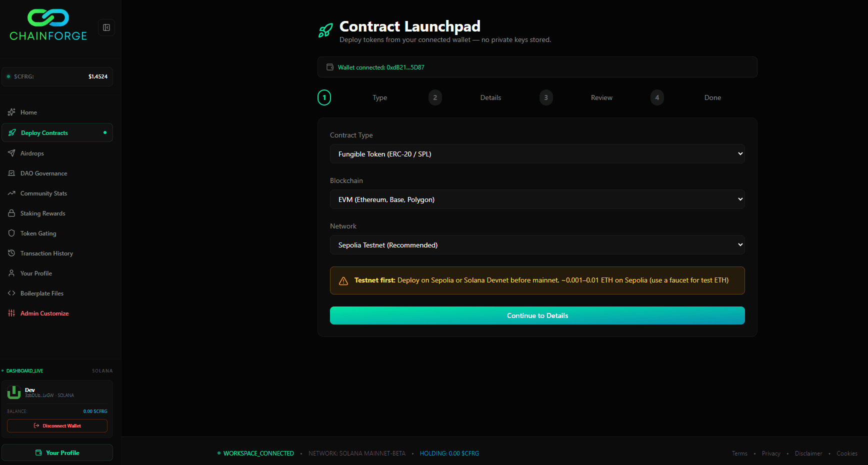The width and height of the screenshot is (868, 465).
Task: View Transaction History
Action: click(57, 253)
